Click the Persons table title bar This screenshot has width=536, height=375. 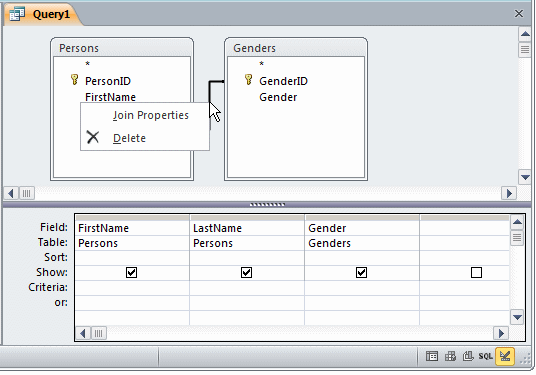122,48
